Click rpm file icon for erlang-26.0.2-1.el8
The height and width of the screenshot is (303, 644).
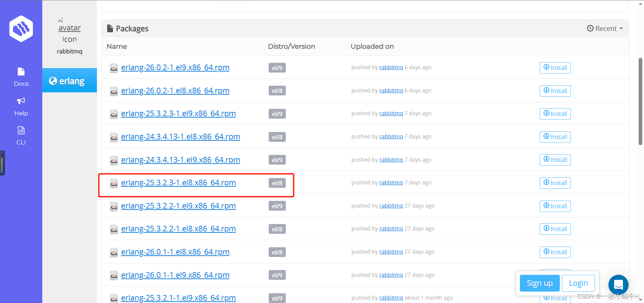[x=114, y=91]
